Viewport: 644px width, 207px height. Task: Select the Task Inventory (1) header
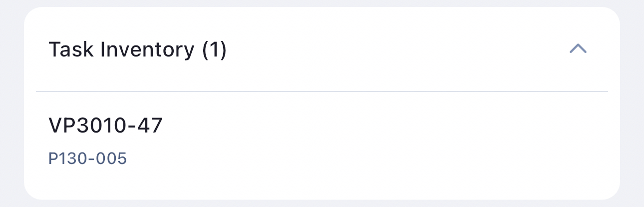pyautogui.click(x=137, y=50)
